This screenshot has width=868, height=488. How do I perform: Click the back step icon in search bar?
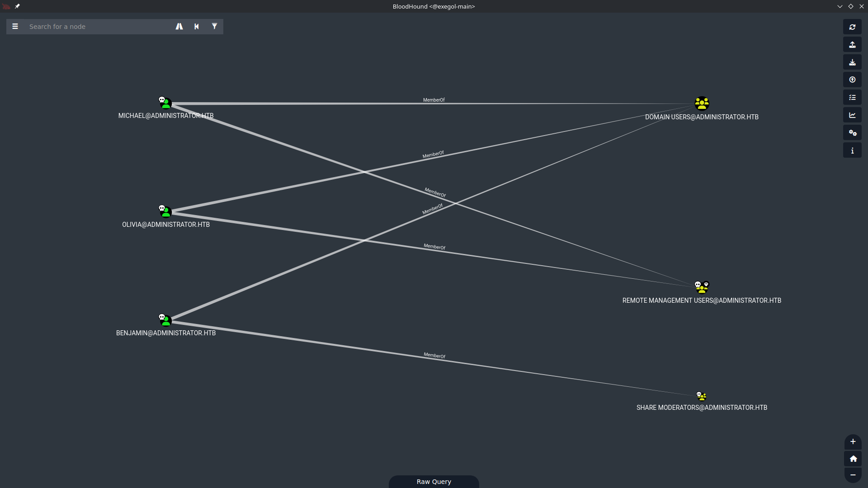(x=197, y=27)
